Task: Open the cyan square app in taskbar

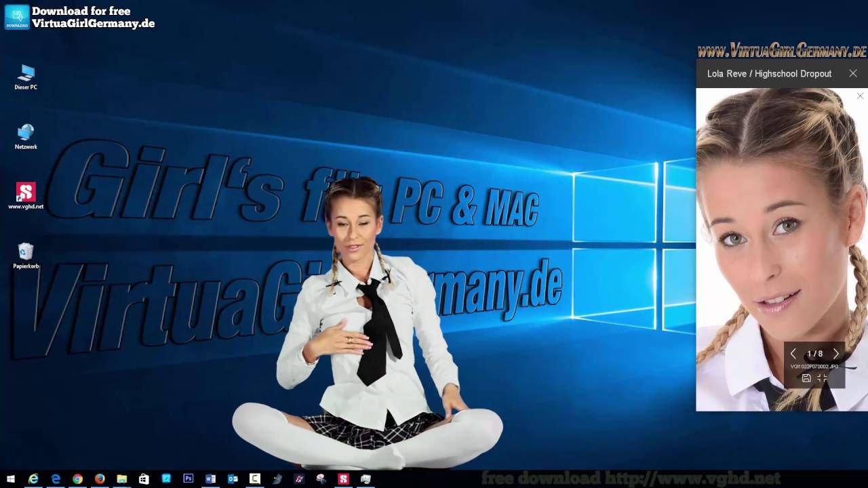Action: pos(166,479)
